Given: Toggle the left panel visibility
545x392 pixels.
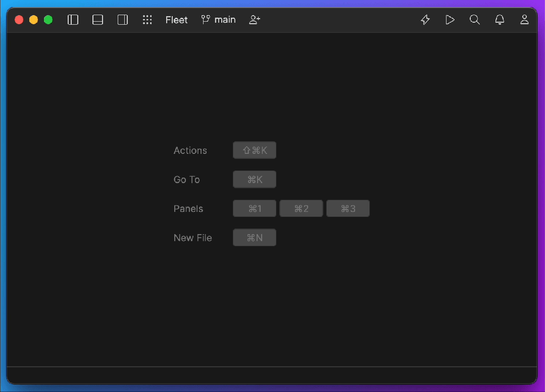Looking at the screenshot, I should coord(73,20).
